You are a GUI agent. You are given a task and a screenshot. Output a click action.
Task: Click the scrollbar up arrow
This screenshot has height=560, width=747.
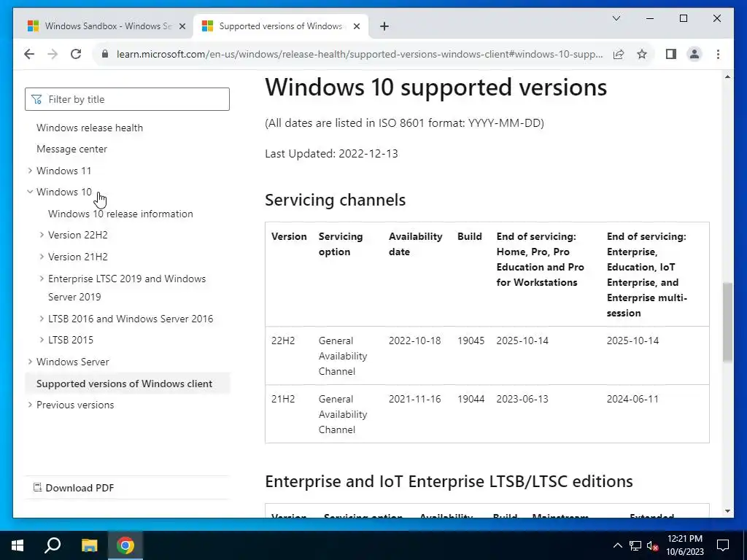[x=727, y=77]
